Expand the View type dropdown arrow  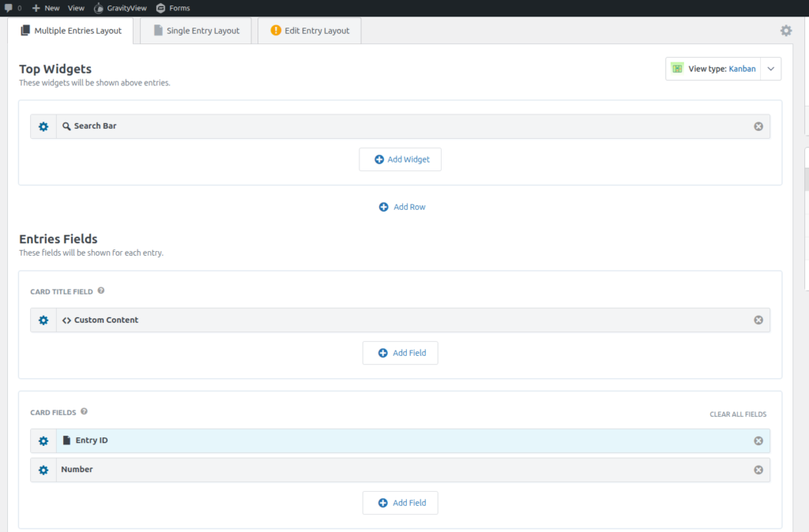[x=771, y=69]
